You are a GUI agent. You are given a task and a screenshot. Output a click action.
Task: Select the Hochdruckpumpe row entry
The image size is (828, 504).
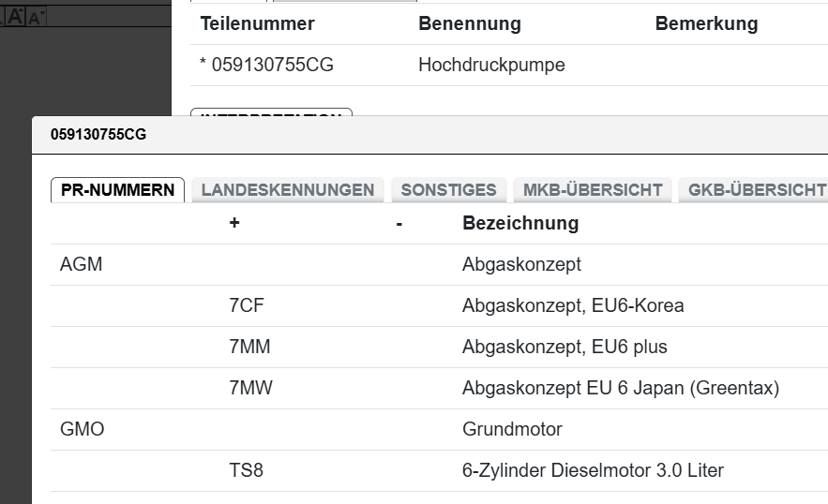click(491, 66)
